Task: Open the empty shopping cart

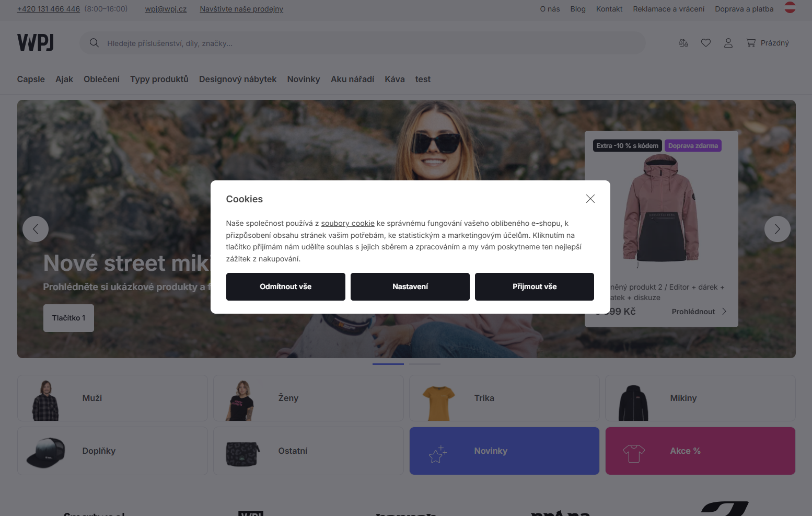Action: click(x=768, y=43)
